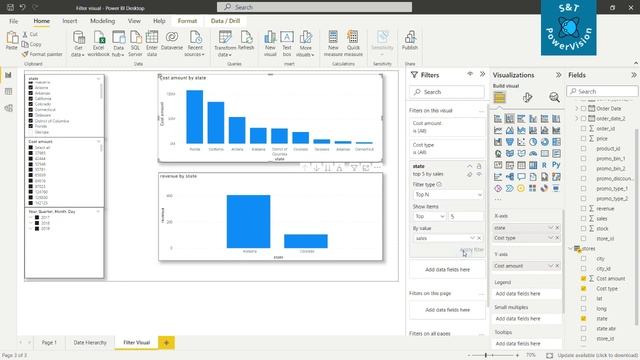Viewport: 640px width, 360px height.
Task: Toggle the Cost type field checkbox
Action: point(583,289)
